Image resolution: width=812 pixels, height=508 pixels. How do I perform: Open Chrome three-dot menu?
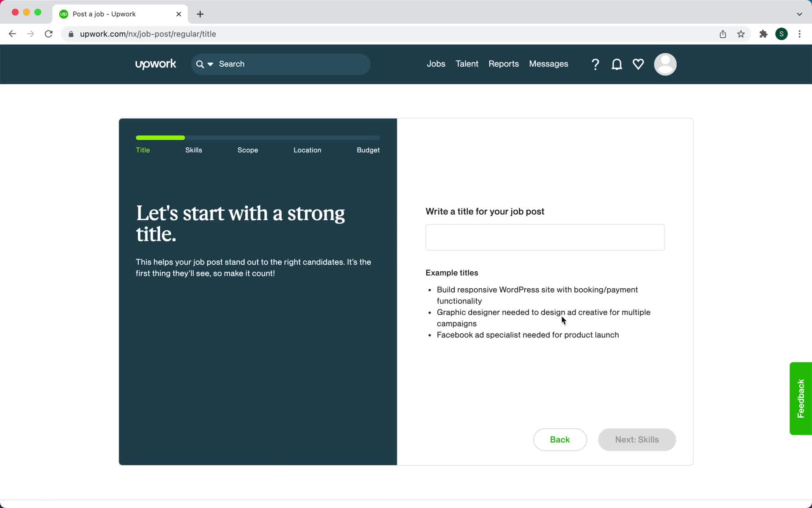[x=799, y=34]
